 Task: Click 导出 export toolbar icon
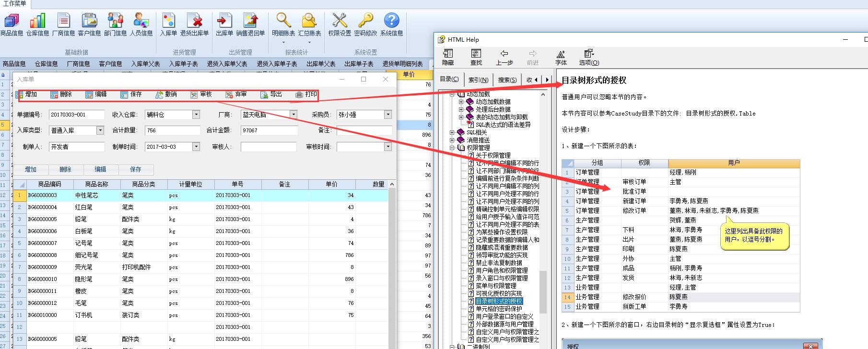point(271,94)
